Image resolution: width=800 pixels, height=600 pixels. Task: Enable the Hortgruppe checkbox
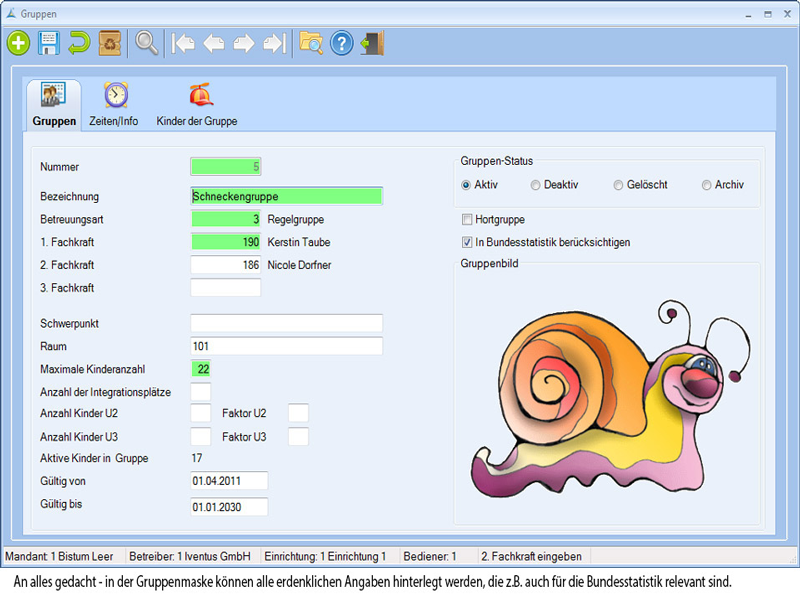coord(467,219)
